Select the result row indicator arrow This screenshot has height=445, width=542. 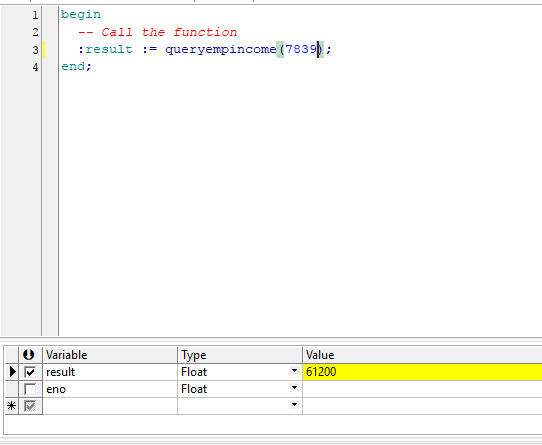tap(12, 372)
